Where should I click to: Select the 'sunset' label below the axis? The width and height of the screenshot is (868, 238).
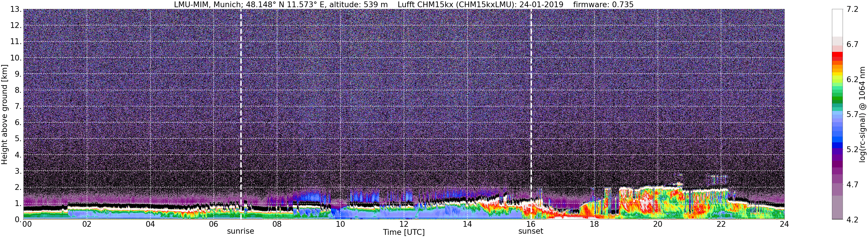pyautogui.click(x=531, y=231)
